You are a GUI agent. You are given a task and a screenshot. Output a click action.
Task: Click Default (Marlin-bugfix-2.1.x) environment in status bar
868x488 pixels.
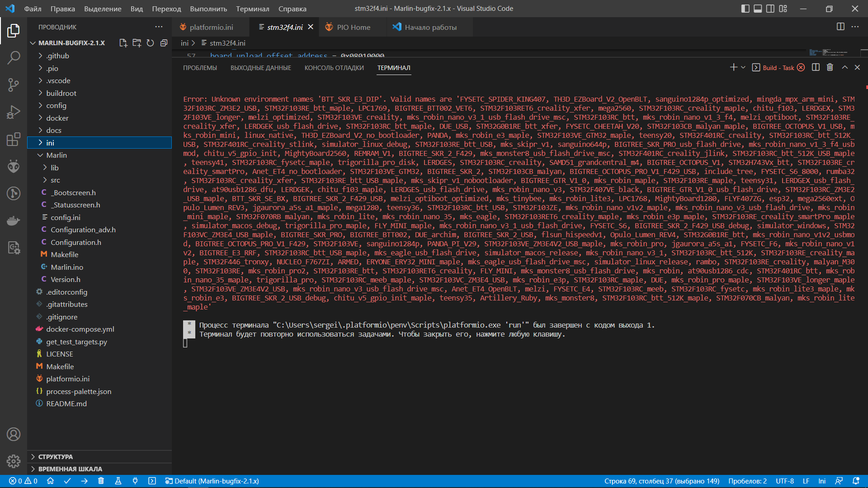(212, 481)
